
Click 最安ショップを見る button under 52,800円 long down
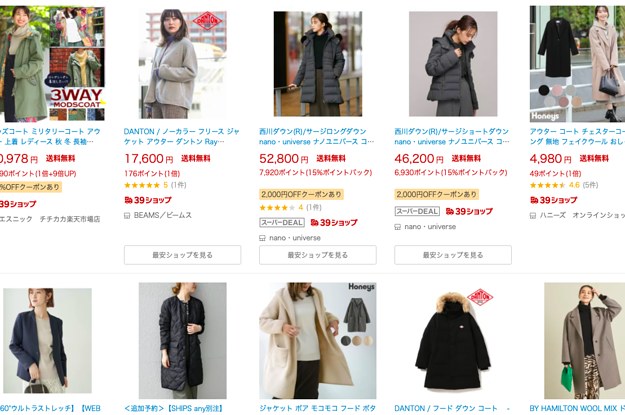point(318,255)
